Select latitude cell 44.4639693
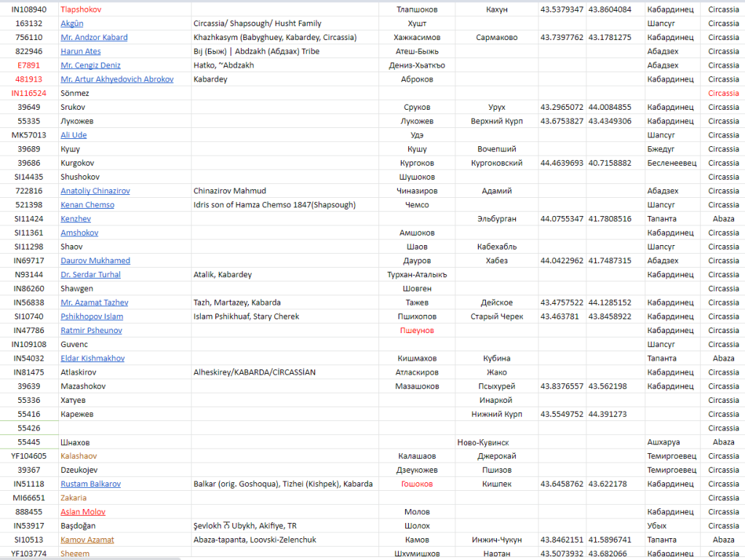The height and width of the screenshot is (560, 745). (562, 163)
